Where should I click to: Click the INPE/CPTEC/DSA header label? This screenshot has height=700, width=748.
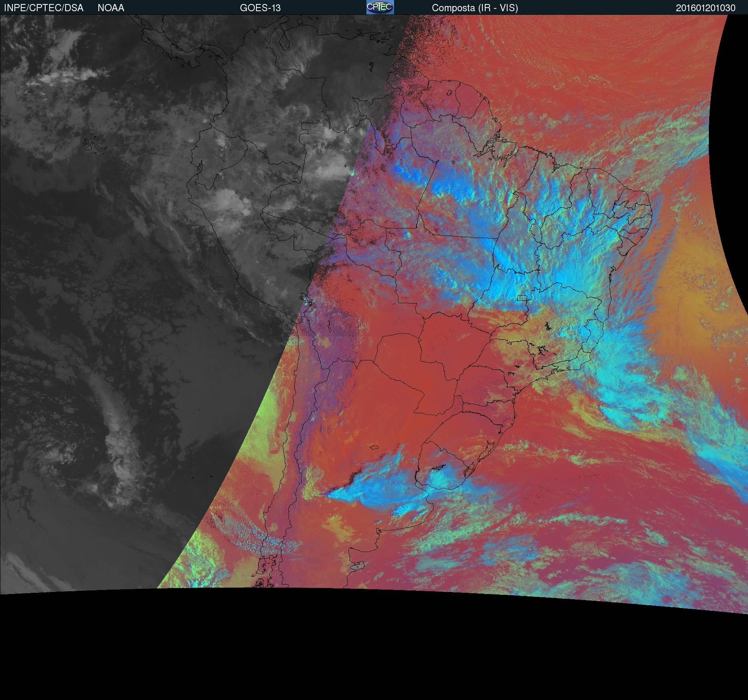click(44, 8)
